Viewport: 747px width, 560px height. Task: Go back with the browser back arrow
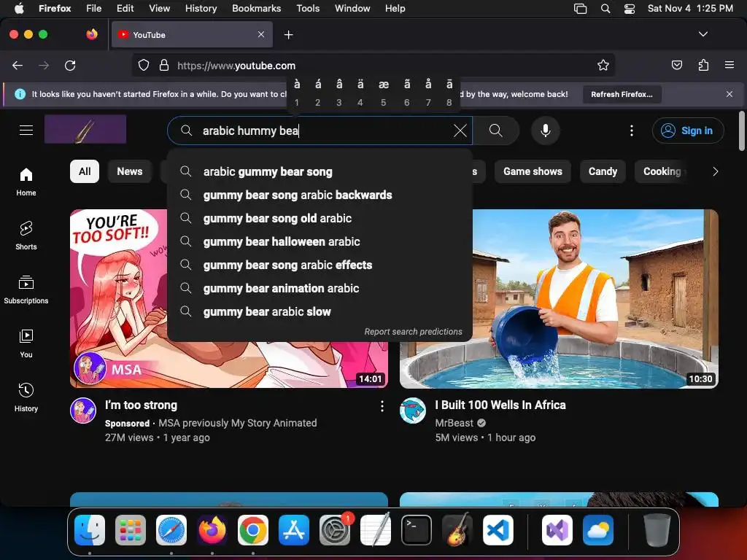[18, 65]
